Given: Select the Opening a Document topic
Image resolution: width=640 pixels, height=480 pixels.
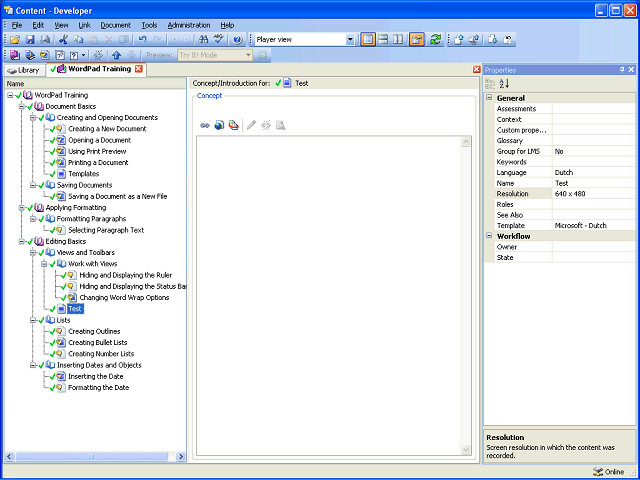Looking at the screenshot, I should coord(100,140).
